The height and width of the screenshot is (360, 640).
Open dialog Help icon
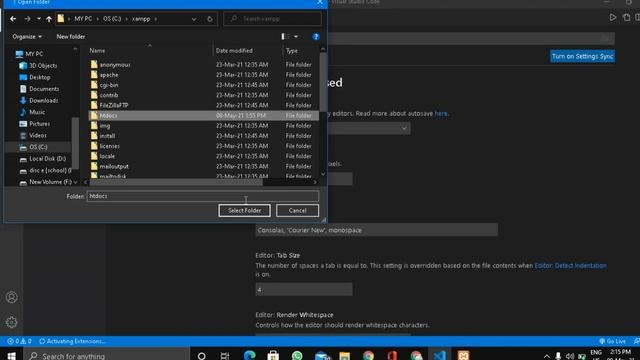tap(316, 36)
